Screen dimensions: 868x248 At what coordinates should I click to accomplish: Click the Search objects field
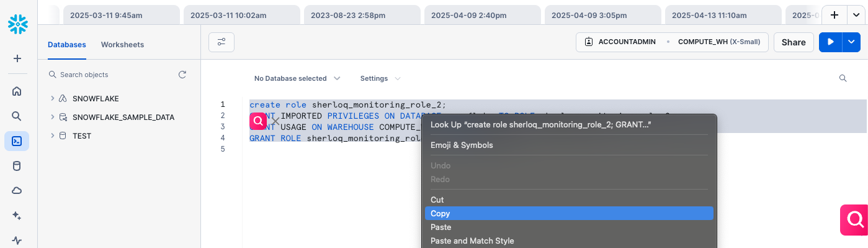coord(110,75)
